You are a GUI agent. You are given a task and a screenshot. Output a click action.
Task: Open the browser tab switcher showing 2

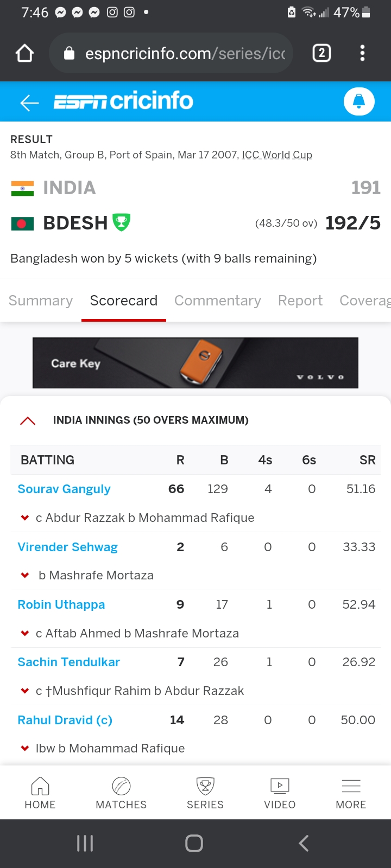click(x=321, y=53)
